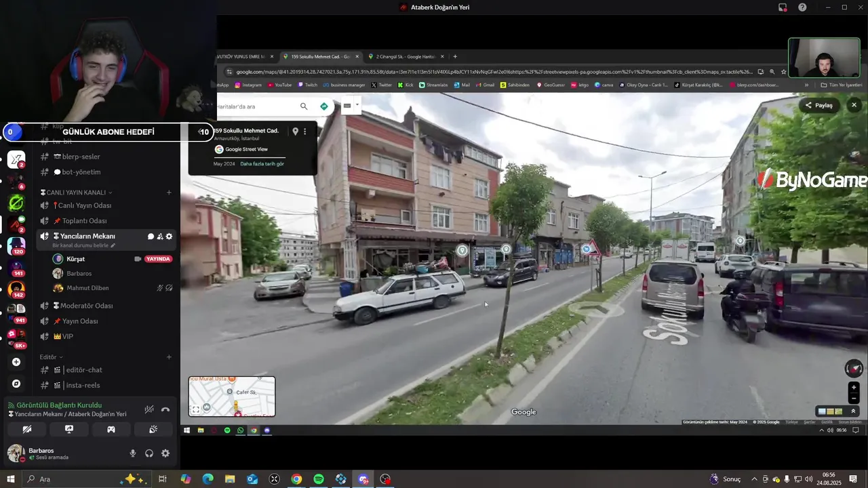Open Google Maps directions icon
Screen dimensions: 868x488
click(x=324, y=106)
